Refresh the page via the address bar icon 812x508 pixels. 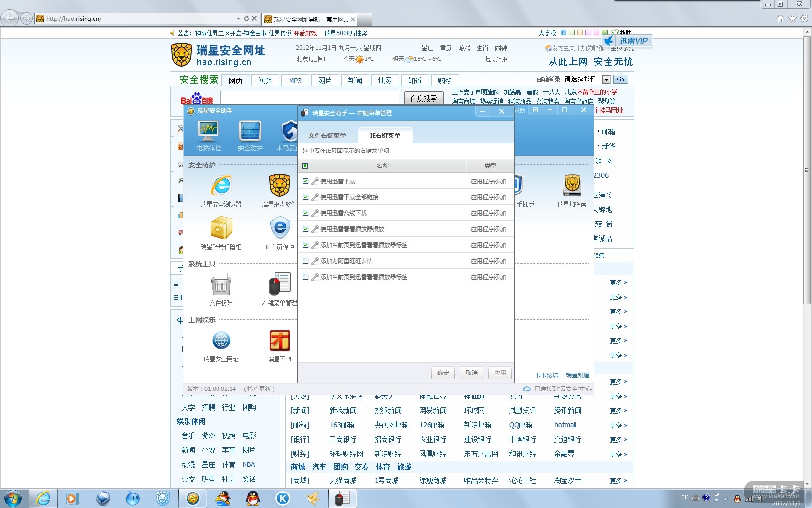246,19
